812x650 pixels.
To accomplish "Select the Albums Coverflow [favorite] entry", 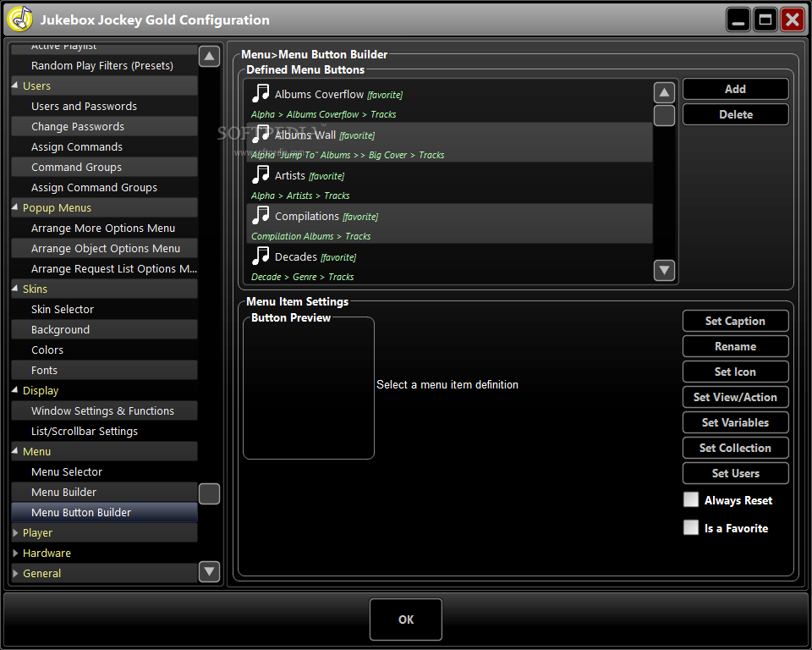I will 449,102.
